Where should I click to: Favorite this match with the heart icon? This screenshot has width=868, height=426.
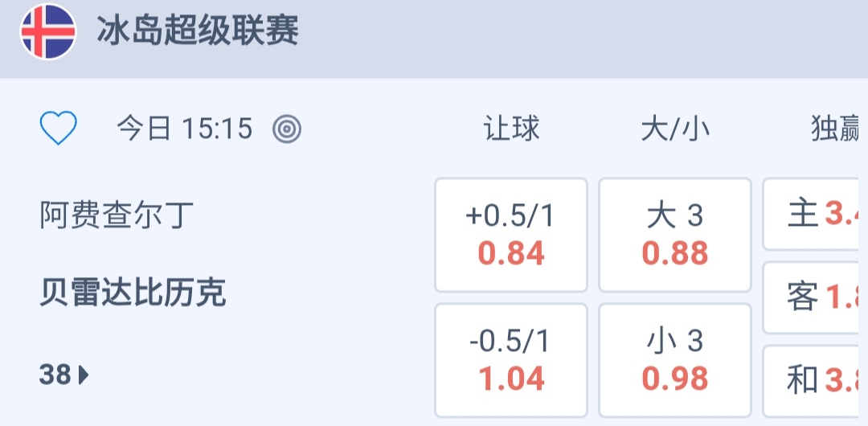click(59, 129)
